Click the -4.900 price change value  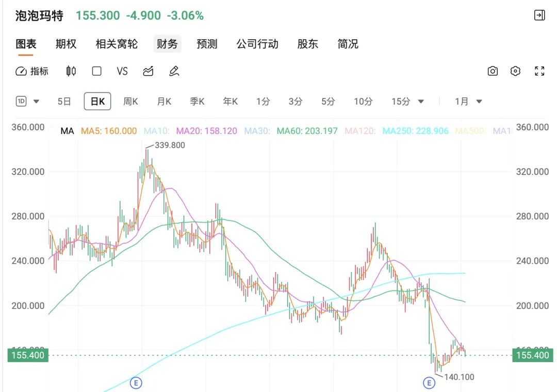(143, 15)
